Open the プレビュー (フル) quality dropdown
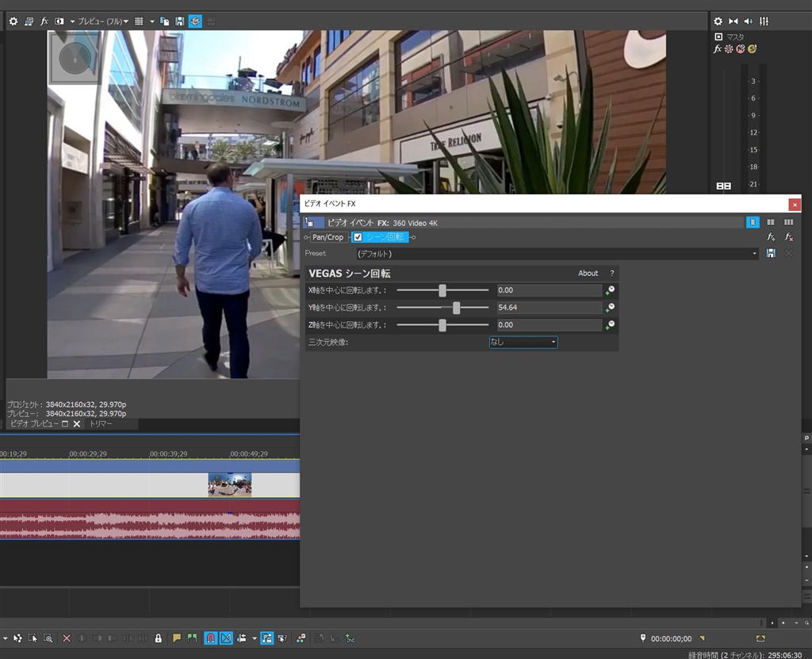Viewport: 812px width, 659px height. (x=102, y=21)
